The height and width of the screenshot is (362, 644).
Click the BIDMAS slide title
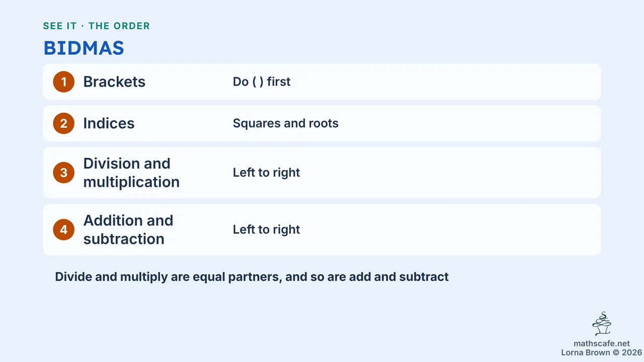pos(84,48)
